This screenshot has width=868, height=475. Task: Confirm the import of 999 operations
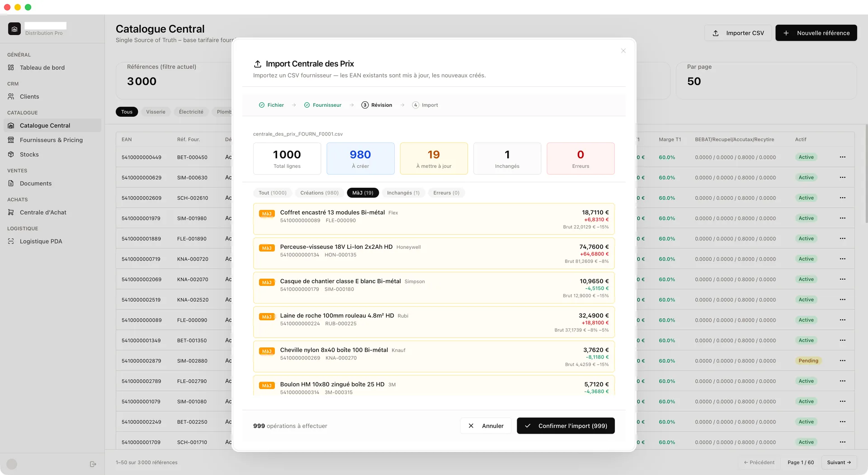tap(566, 426)
